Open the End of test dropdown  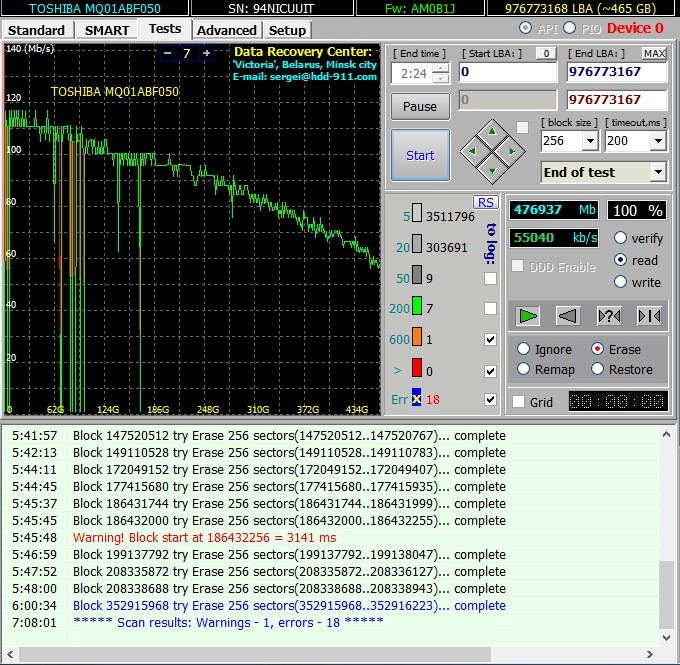tap(657, 172)
